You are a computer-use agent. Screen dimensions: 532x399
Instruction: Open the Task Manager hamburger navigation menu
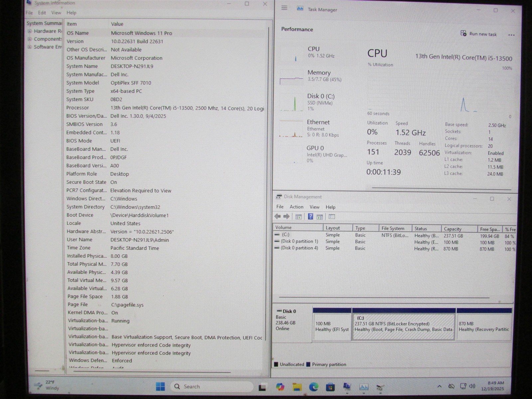point(284,8)
